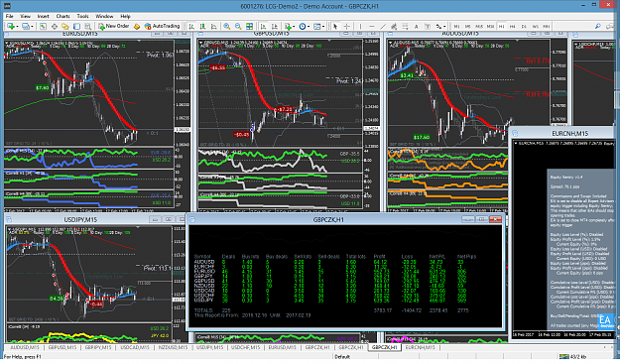Viewport: 620px width, 364px height.
Task: Select the Text (A) tool
Action: click(x=416, y=27)
